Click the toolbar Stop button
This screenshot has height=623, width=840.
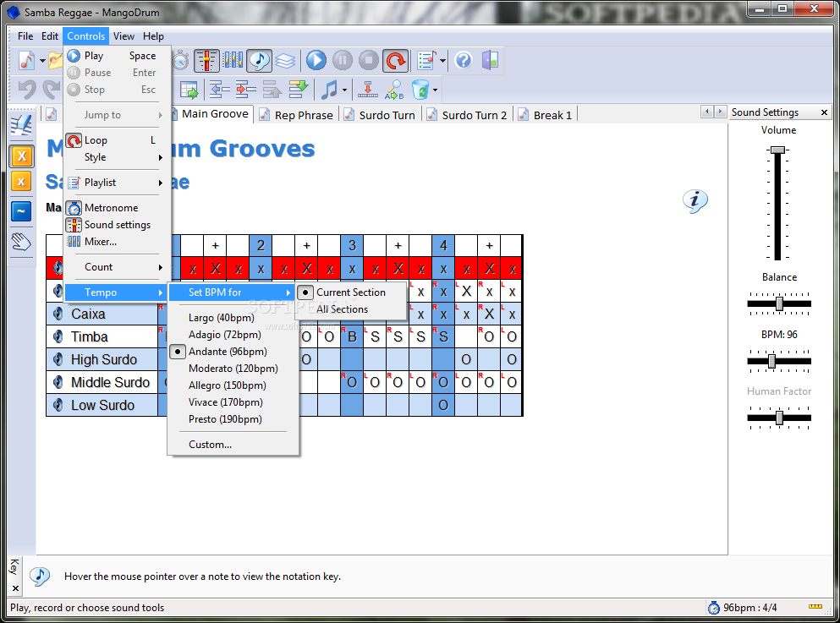369,60
